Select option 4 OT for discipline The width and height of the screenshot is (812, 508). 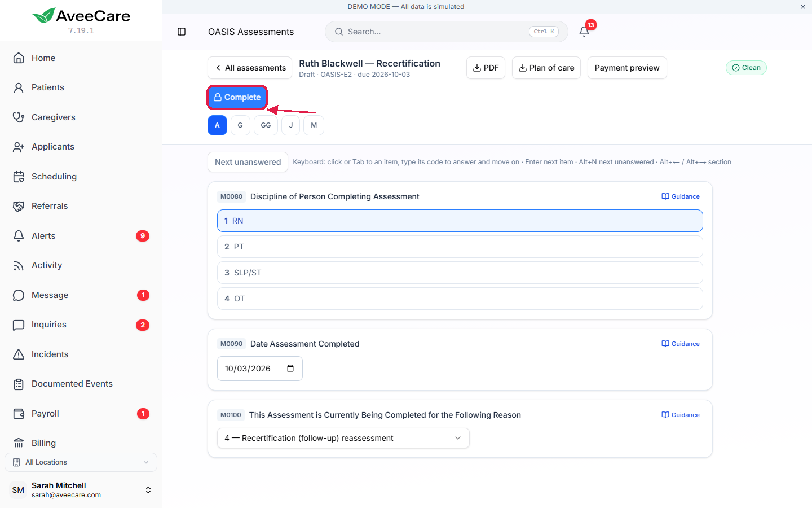460,299
